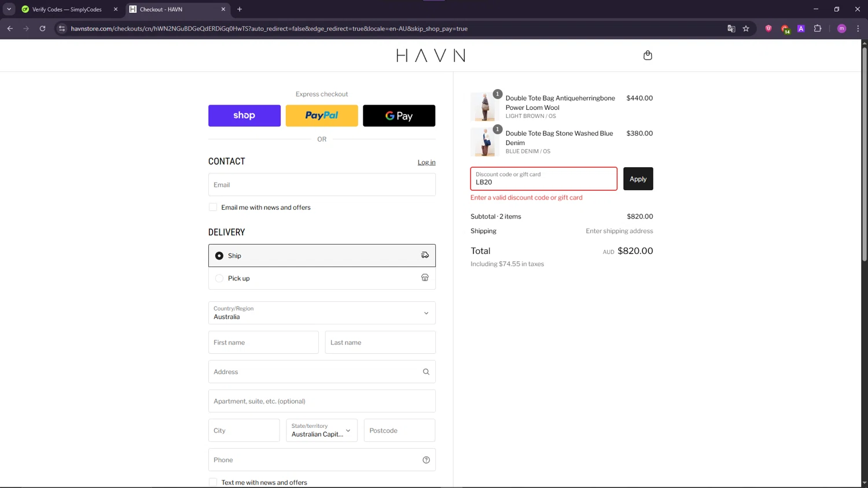The image size is (868, 488).
Task: Click 'Enter shipping address' text
Action: 619,231
